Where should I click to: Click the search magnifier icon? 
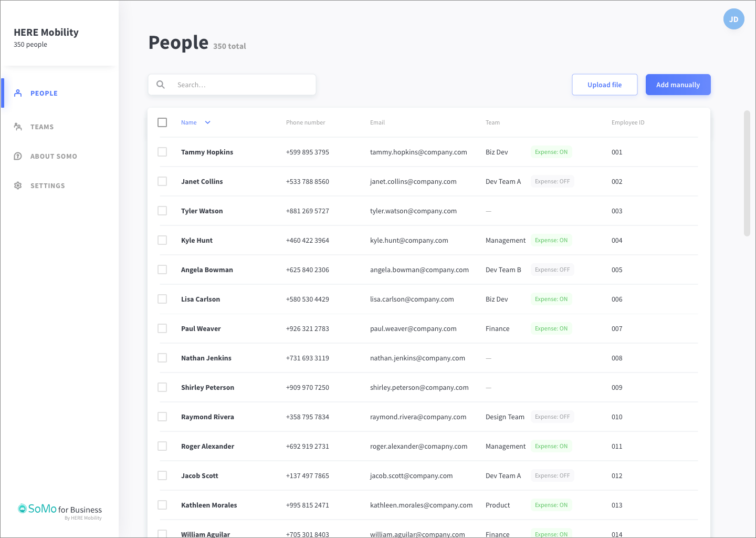[161, 85]
